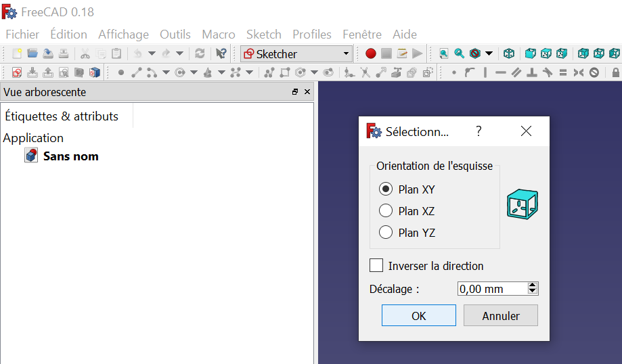Click the Fit all view icon
This screenshot has height=364, width=622.
(x=444, y=53)
